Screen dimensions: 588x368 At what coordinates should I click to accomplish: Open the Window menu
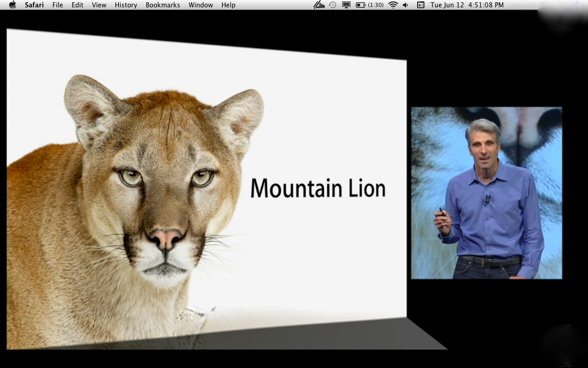point(201,5)
